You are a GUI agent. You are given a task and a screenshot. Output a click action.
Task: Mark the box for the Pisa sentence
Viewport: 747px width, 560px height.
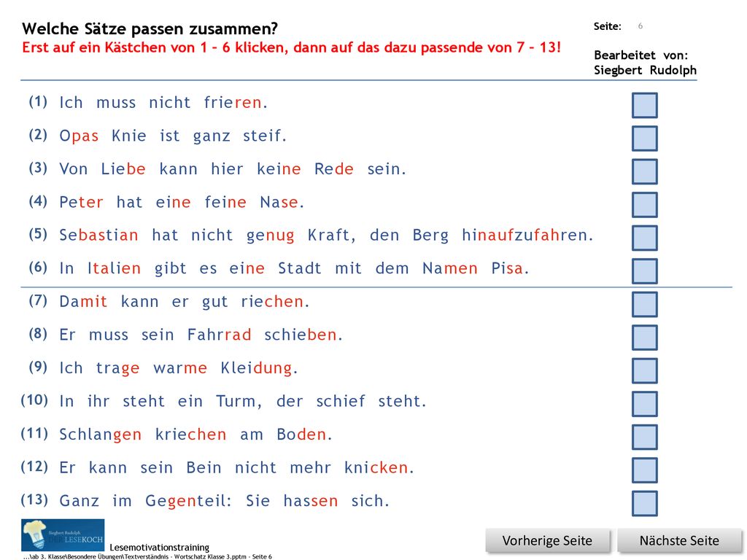coord(645,271)
